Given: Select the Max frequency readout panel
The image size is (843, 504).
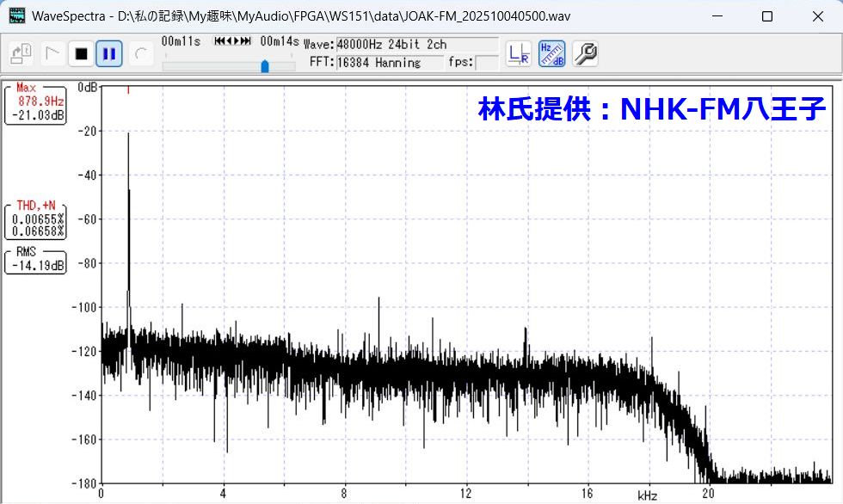Looking at the screenshot, I should 35,103.
